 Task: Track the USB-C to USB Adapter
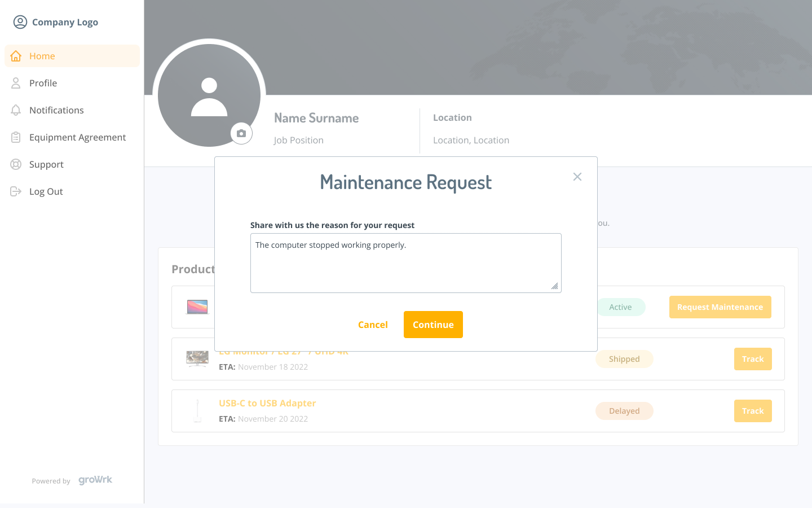tap(753, 410)
